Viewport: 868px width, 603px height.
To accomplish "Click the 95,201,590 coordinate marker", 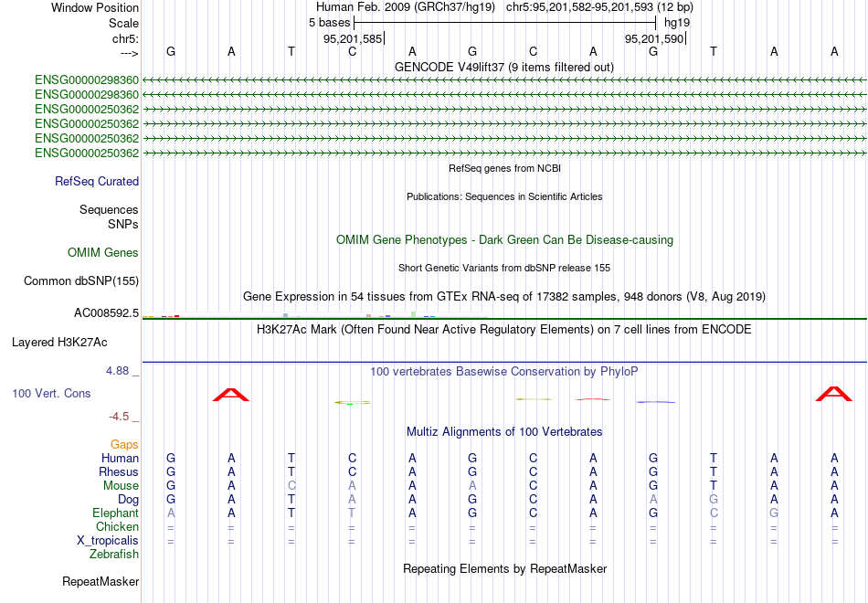I will tap(654, 38).
